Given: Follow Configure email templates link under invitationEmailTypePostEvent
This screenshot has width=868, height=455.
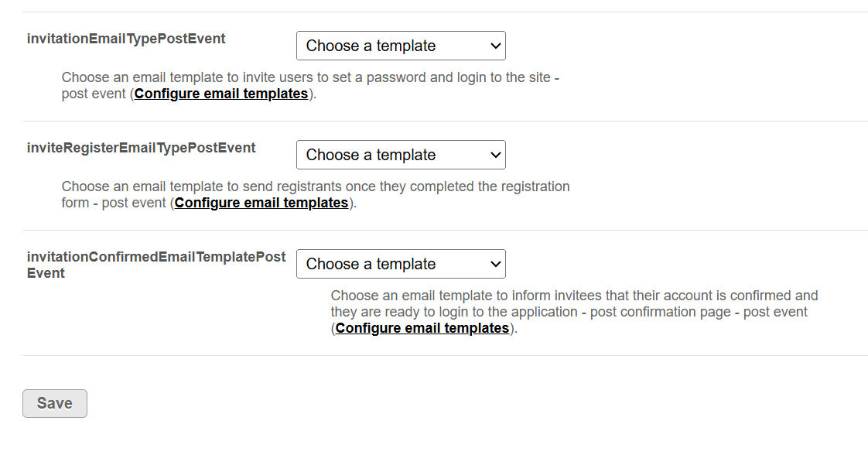Looking at the screenshot, I should coord(221,94).
